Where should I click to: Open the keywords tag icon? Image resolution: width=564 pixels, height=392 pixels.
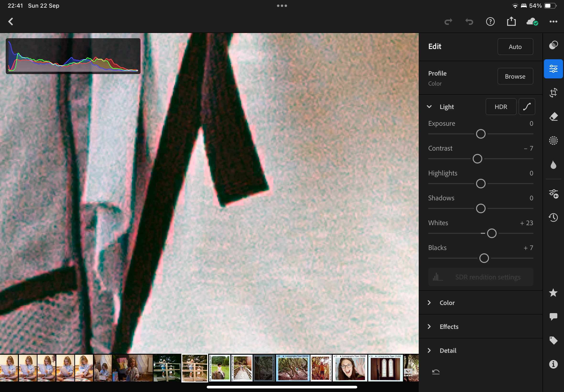pyautogui.click(x=553, y=340)
